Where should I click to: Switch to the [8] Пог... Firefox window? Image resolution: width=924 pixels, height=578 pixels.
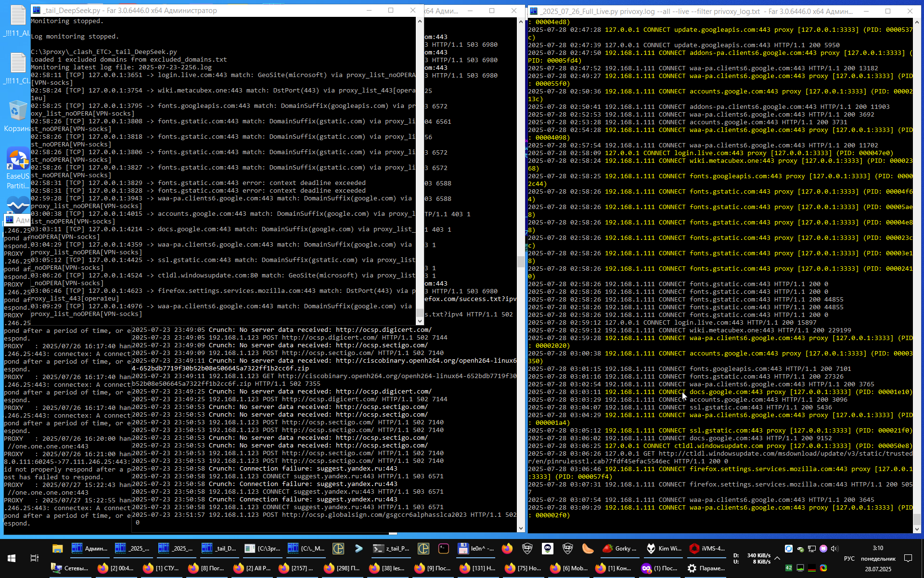point(206,568)
